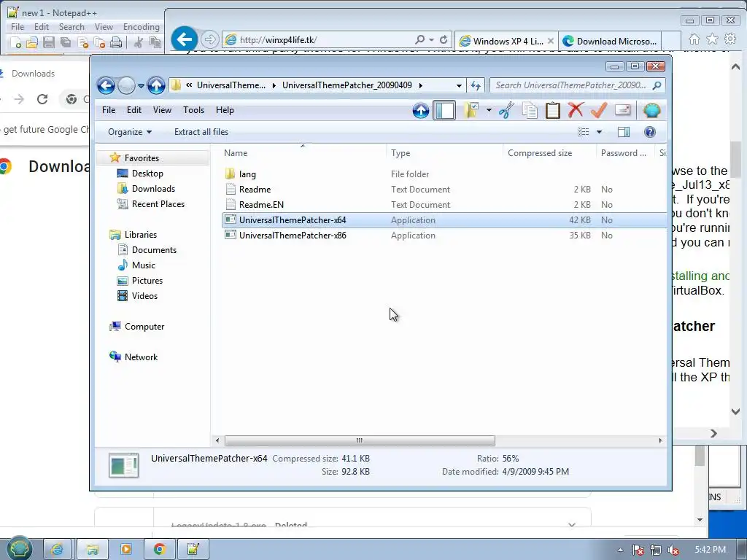Open Computer in the navigation pane
747x560 pixels.
[x=144, y=327]
